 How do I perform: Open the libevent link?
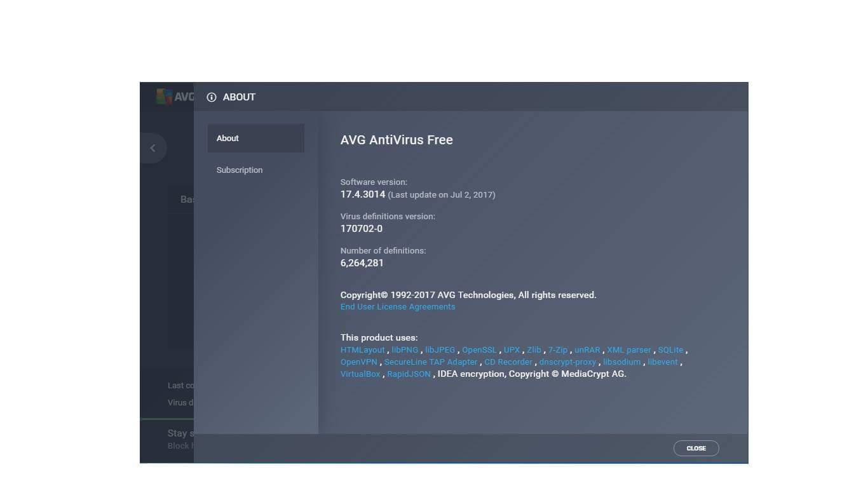pos(663,362)
